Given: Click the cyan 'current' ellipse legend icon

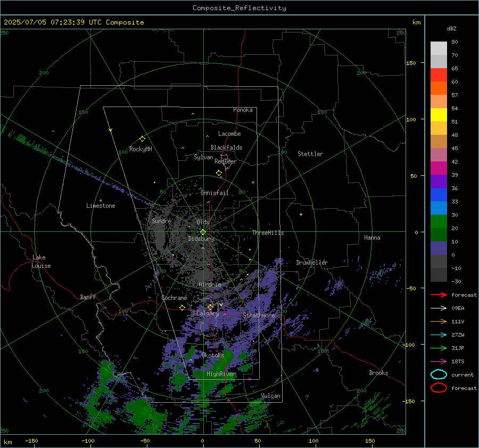Looking at the screenshot, I should 439,374.
